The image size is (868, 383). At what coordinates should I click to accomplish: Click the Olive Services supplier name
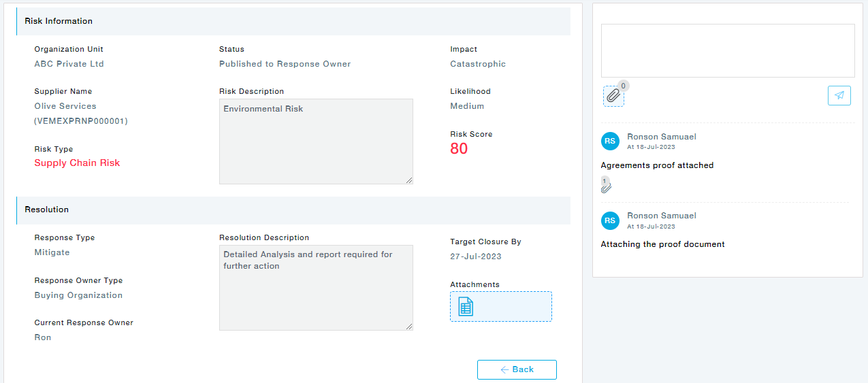65,106
